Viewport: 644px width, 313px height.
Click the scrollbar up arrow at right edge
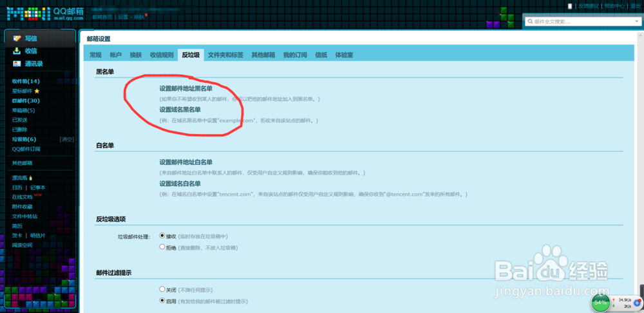641,34
